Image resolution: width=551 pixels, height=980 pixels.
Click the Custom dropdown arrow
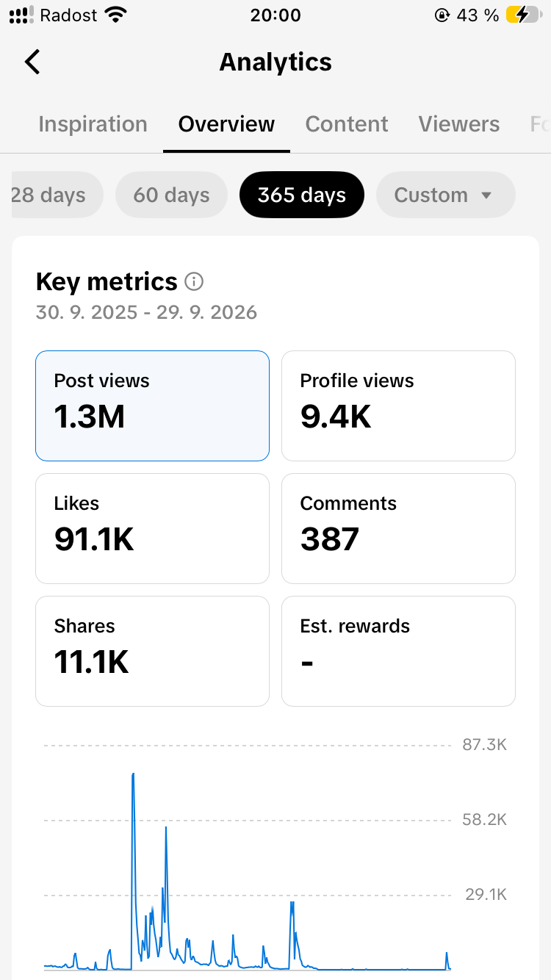[x=486, y=195]
